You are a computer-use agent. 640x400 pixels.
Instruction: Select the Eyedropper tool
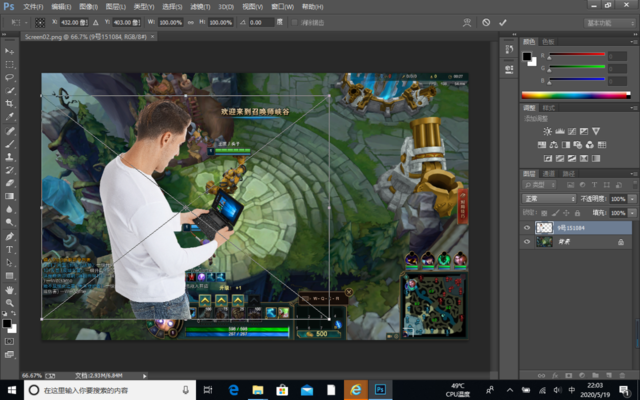(x=9, y=116)
